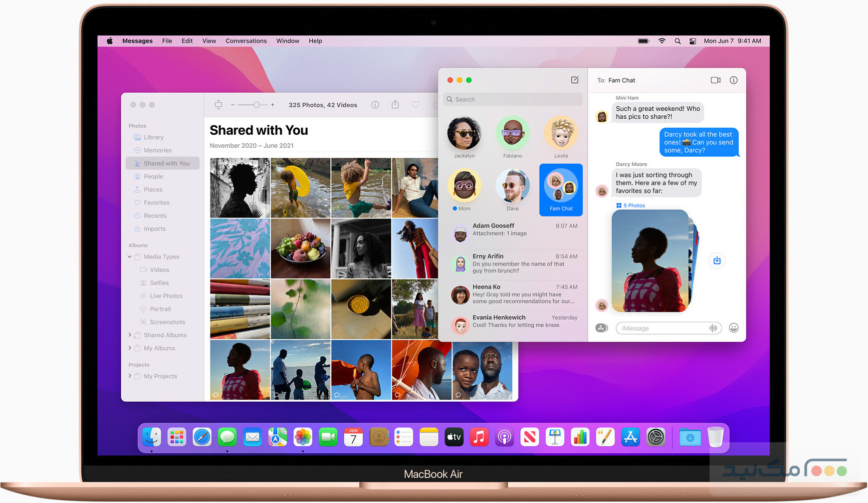Image resolution: width=868 pixels, height=503 pixels.
Task: Open the photo info panel in Photos toolbar
Action: (375, 105)
